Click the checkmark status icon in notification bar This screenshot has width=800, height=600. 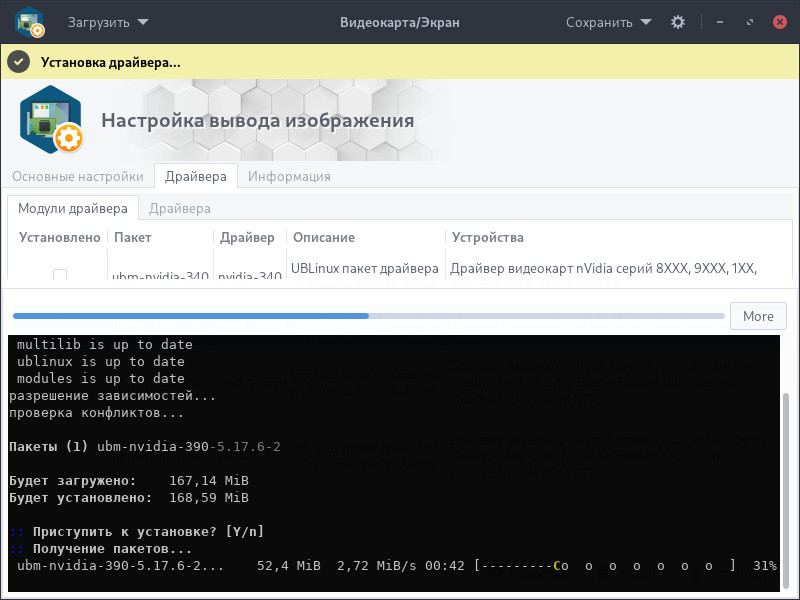pyautogui.click(x=18, y=62)
